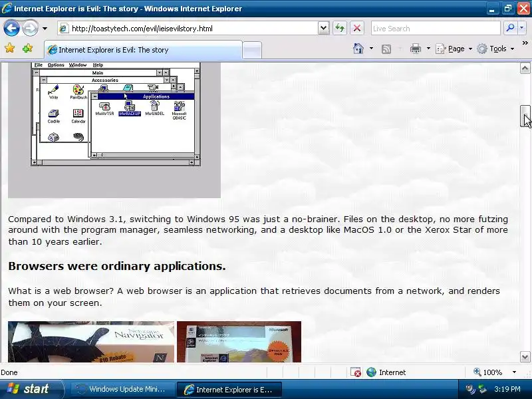The width and height of the screenshot is (532, 399).
Task: Click the Add to Favorites icon
Action: 27,48
